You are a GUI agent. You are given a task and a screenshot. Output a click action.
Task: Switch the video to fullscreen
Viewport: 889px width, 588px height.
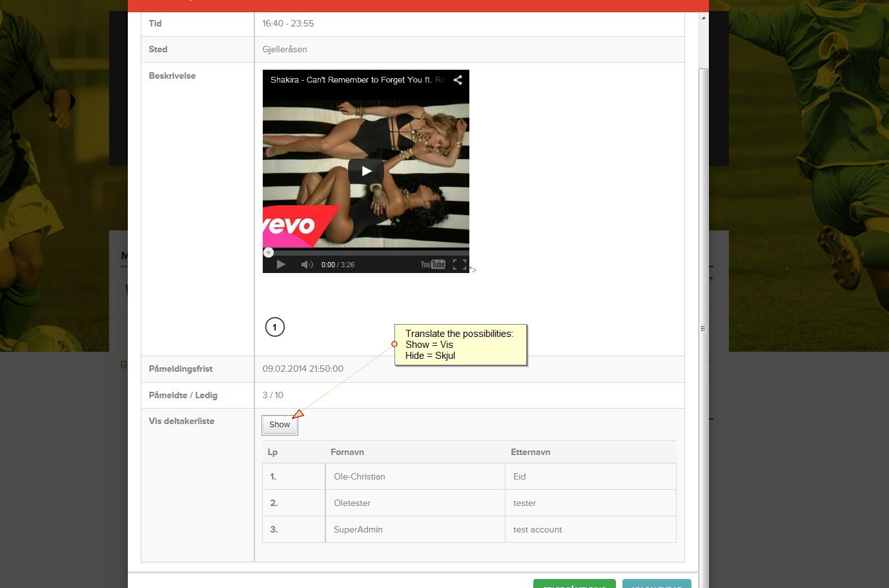pyautogui.click(x=460, y=265)
